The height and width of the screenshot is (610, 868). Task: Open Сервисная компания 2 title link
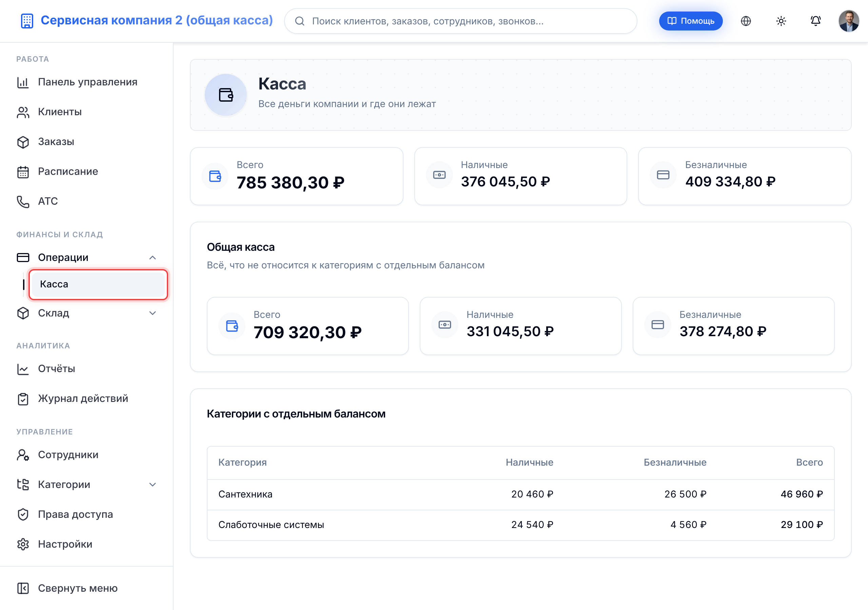point(157,20)
